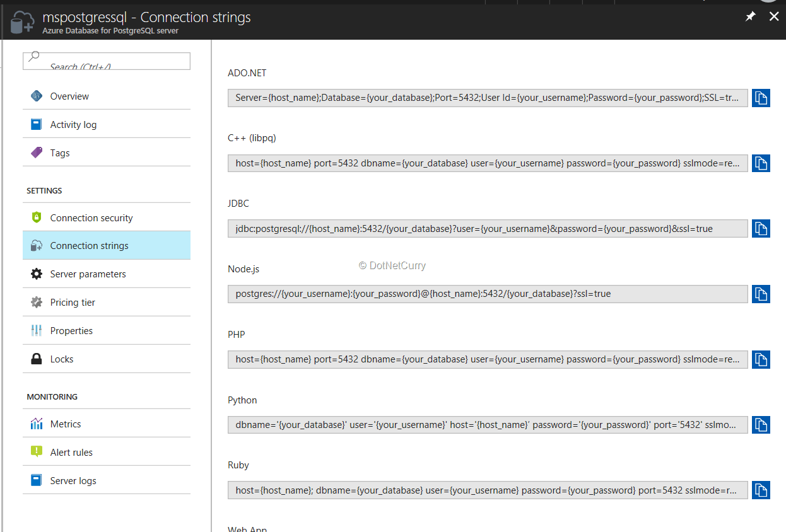The height and width of the screenshot is (532, 786).
Task: Click the ADO.NET label
Action: pyautogui.click(x=247, y=73)
